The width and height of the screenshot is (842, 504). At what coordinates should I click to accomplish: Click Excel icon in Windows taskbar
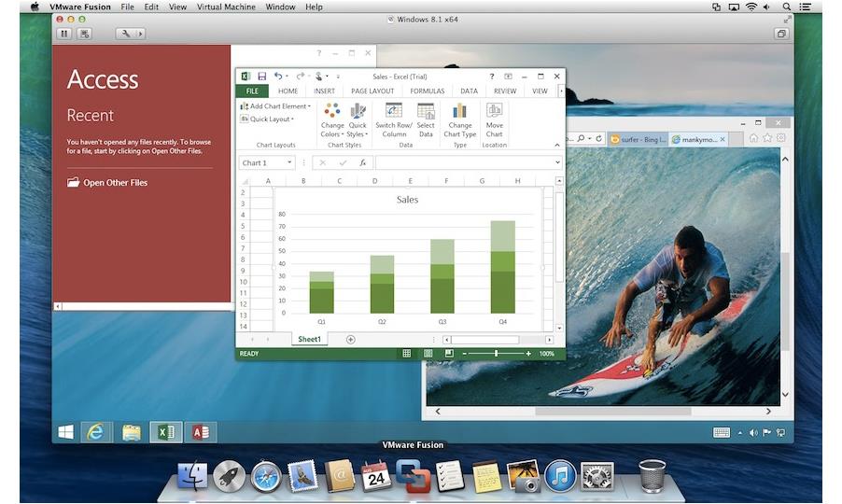pos(166,432)
